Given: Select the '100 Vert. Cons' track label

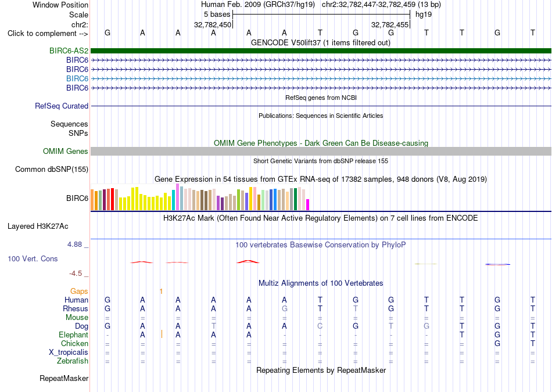Looking at the screenshot, I should 33,258.
